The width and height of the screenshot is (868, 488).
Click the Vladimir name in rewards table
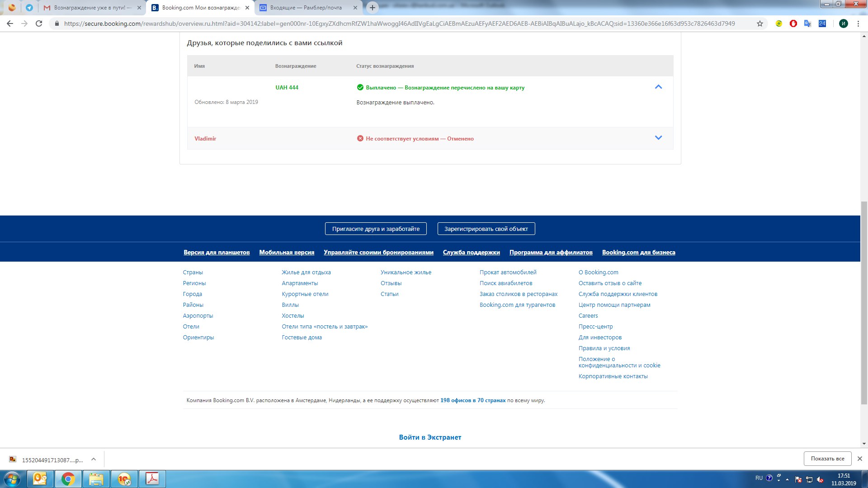(205, 138)
